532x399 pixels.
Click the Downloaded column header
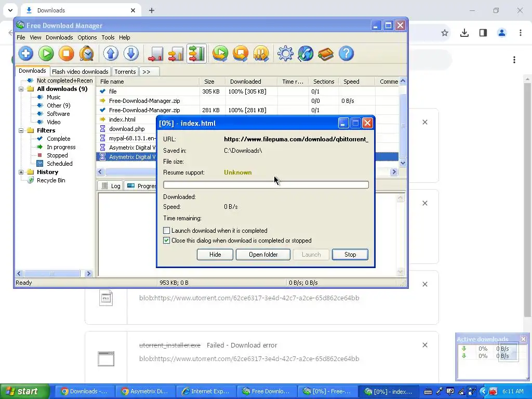[251, 82]
